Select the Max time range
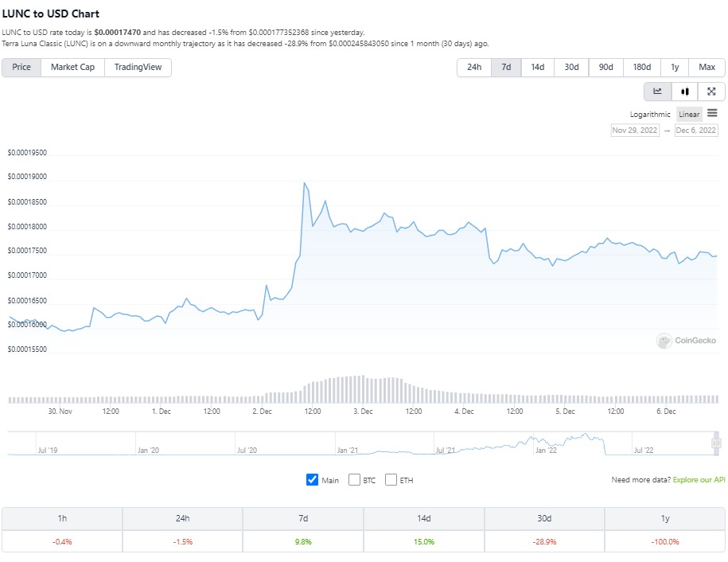The image size is (728, 562). (707, 68)
